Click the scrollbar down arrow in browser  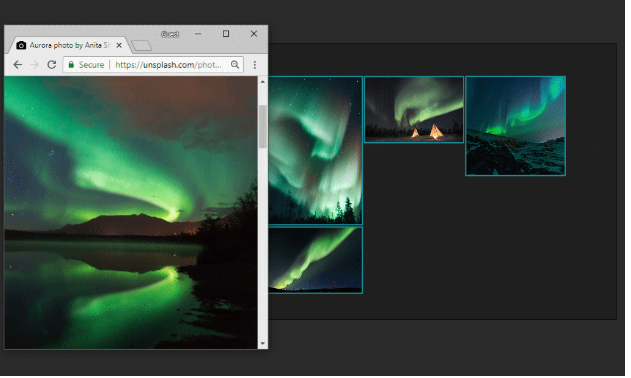tap(263, 343)
